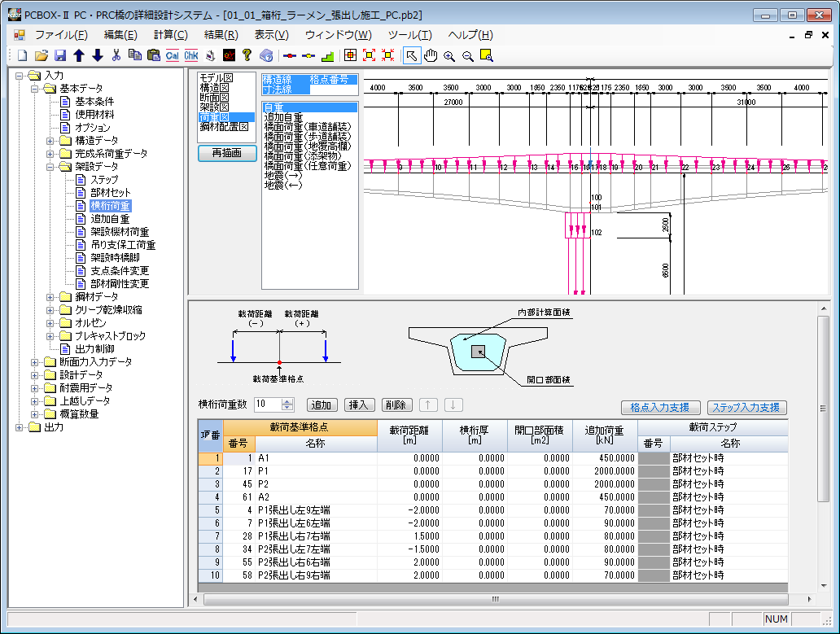Click the zoom out magnifier icon
The image size is (840, 634).
467,55
